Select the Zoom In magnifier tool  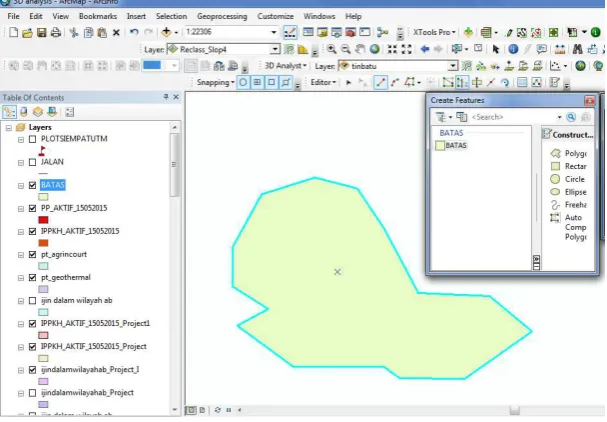click(331, 49)
